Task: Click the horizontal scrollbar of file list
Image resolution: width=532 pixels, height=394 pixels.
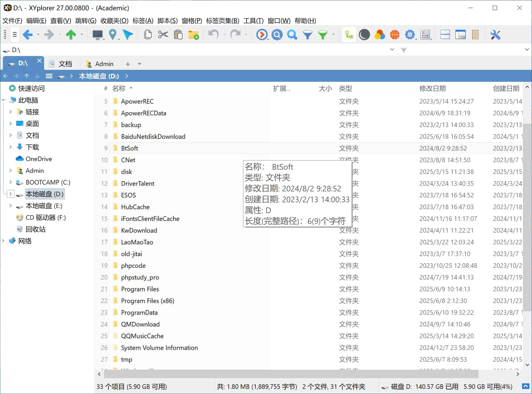Action: (291, 374)
